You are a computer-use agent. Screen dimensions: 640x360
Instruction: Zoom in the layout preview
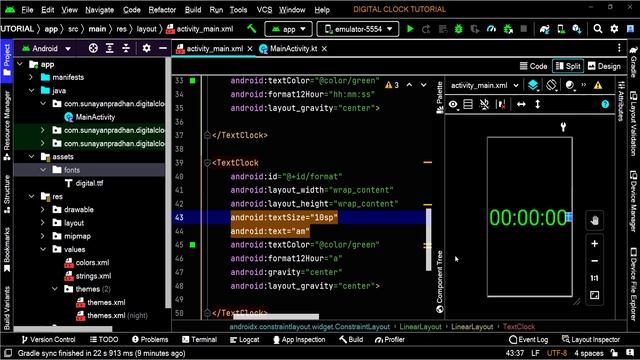click(x=594, y=244)
